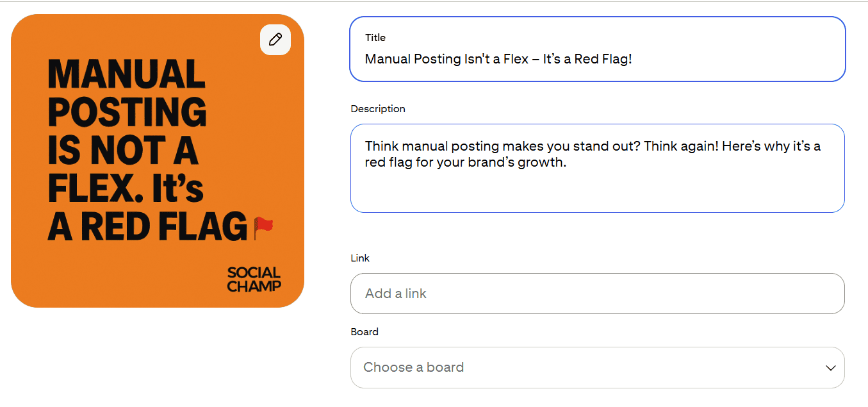Click the "Description" label above the textarea
868x407 pixels.
tap(378, 109)
